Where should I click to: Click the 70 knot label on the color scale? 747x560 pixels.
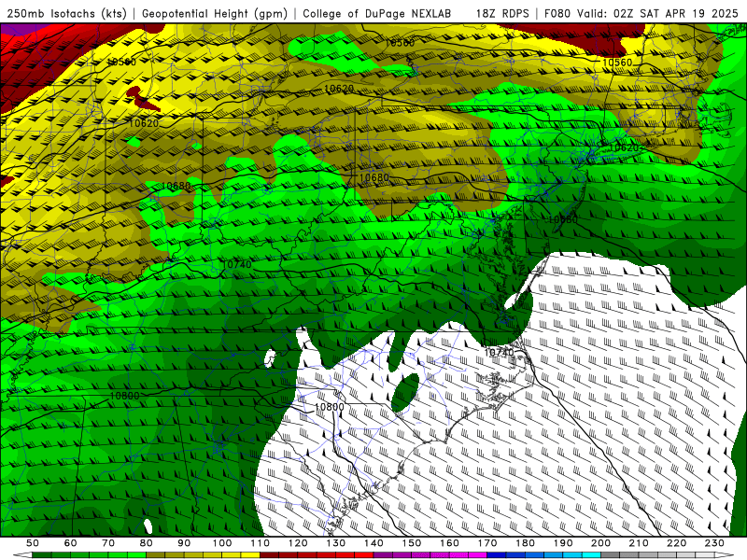(108, 543)
